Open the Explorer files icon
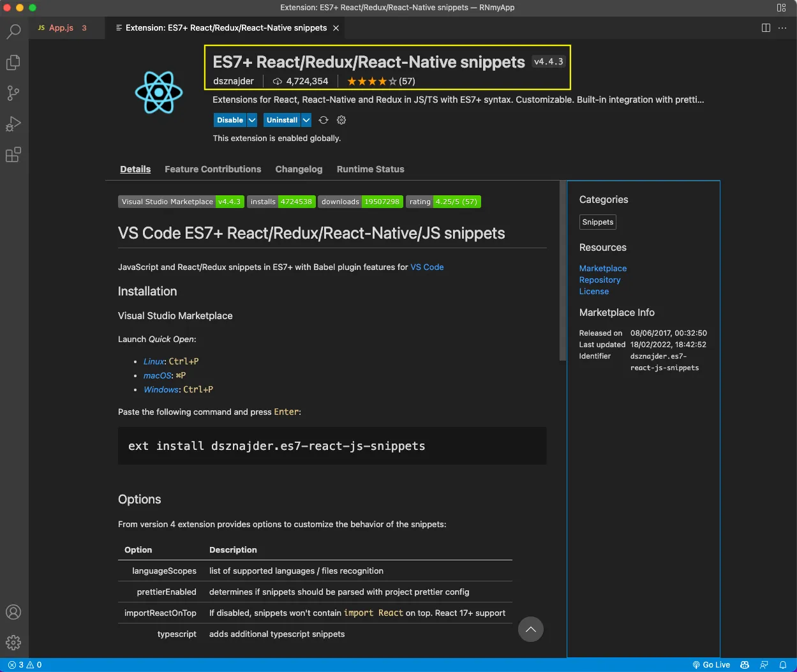 coord(13,62)
